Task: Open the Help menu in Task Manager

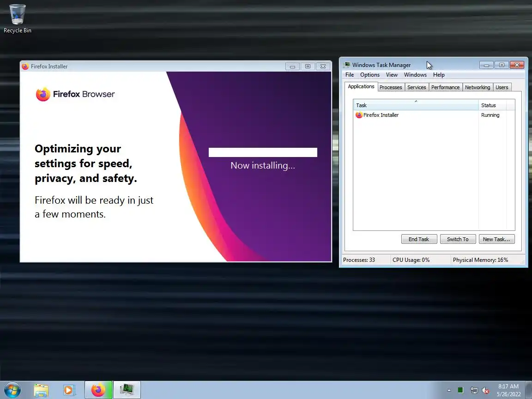Action: click(439, 75)
